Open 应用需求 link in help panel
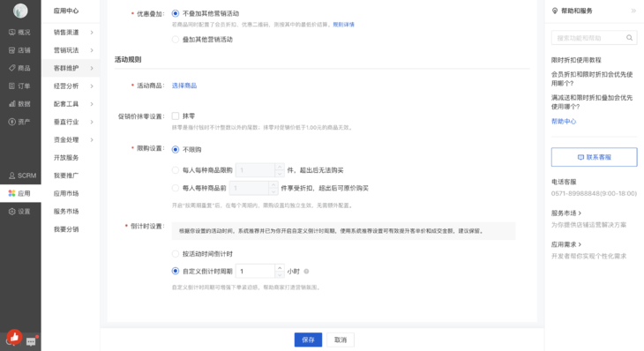Image resolution: width=644 pixels, height=351 pixels. (566, 244)
